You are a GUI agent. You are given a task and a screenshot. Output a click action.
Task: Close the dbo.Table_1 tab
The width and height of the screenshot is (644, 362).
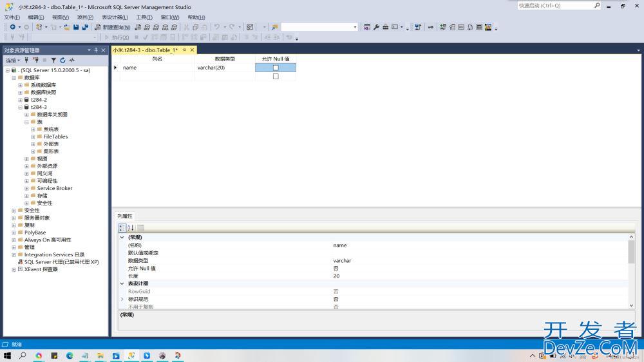point(192,50)
